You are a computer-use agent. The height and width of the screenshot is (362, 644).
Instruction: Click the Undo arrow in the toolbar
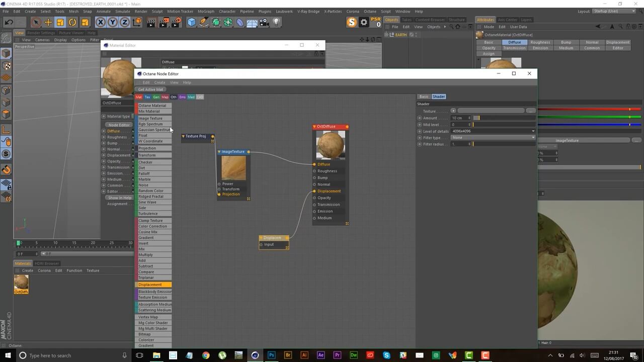click(x=9, y=22)
